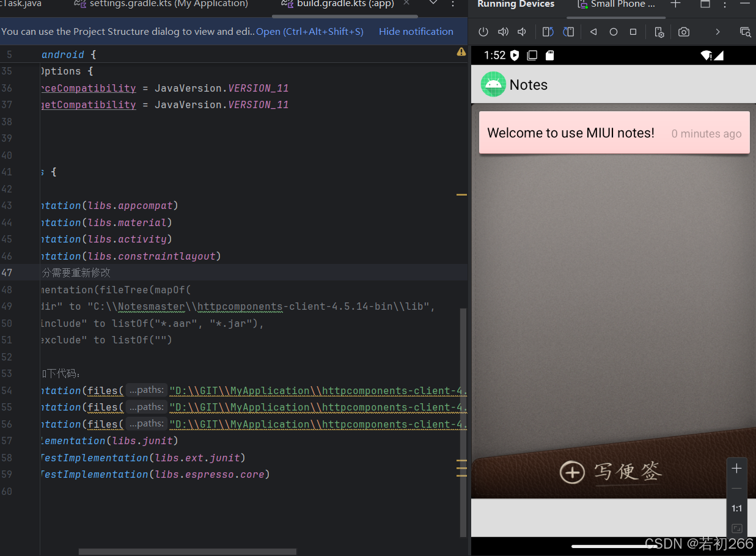Click the editor horizontal scrollbar thumb
Viewport: 756px width, 556px height.
pyautogui.click(x=188, y=552)
